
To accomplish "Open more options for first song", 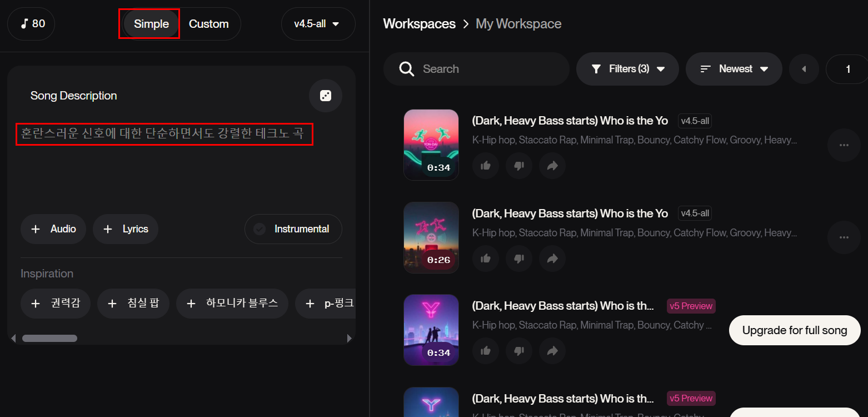I will 844,145.
